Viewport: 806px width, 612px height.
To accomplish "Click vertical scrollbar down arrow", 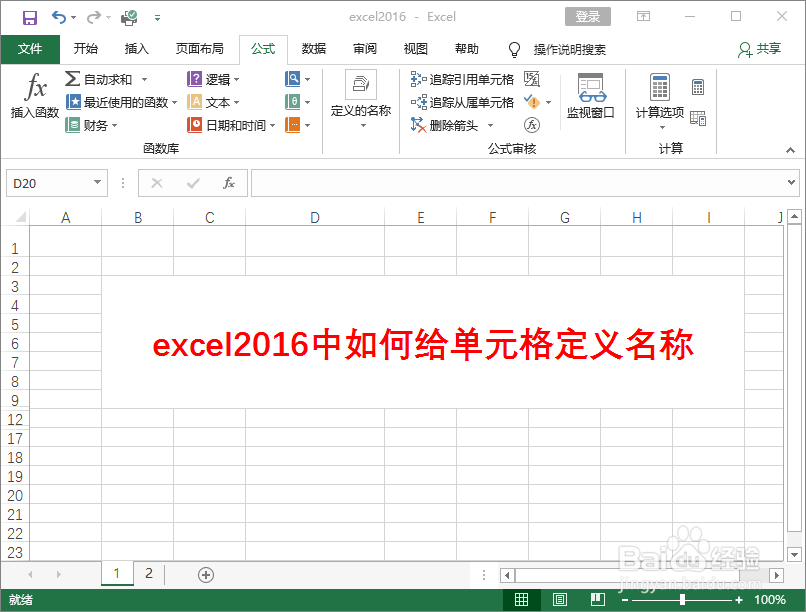I will (794, 554).
